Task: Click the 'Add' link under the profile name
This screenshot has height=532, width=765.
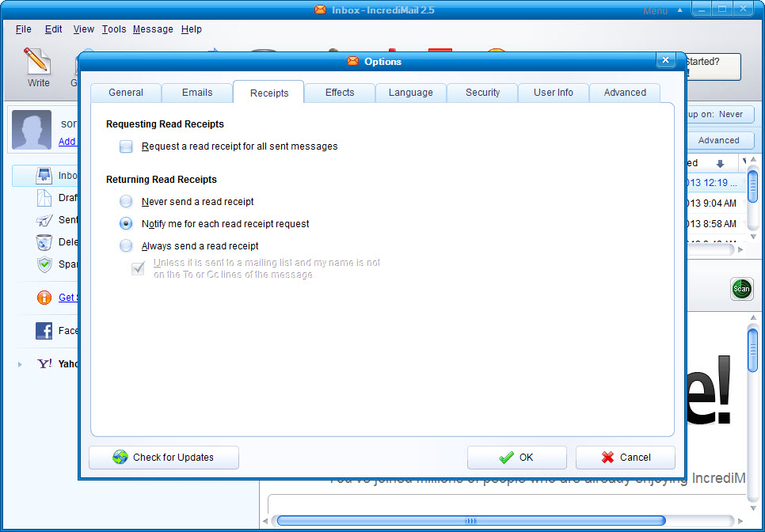Action: coord(67,142)
